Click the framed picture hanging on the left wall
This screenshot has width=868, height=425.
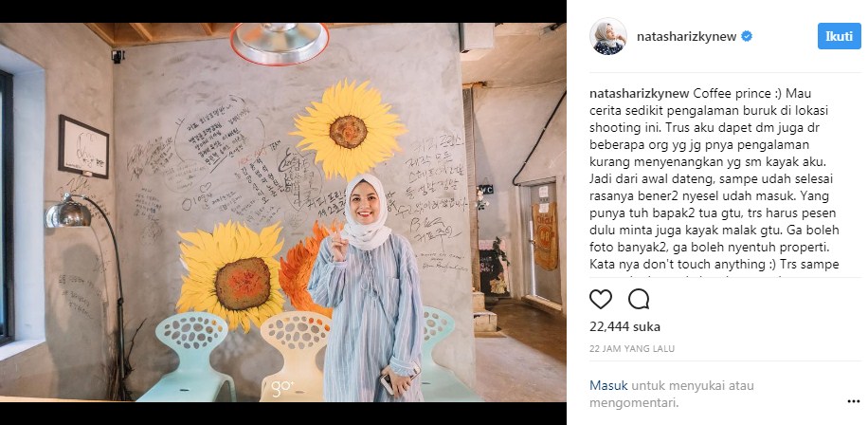83,147
